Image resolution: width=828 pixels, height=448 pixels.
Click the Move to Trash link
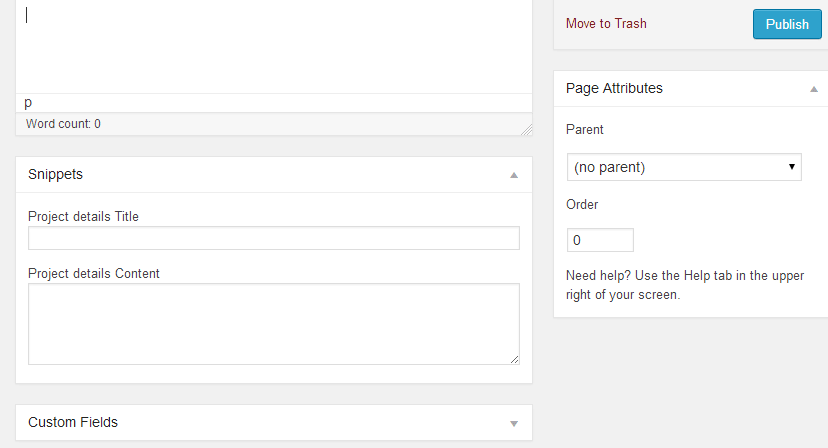coord(606,23)
